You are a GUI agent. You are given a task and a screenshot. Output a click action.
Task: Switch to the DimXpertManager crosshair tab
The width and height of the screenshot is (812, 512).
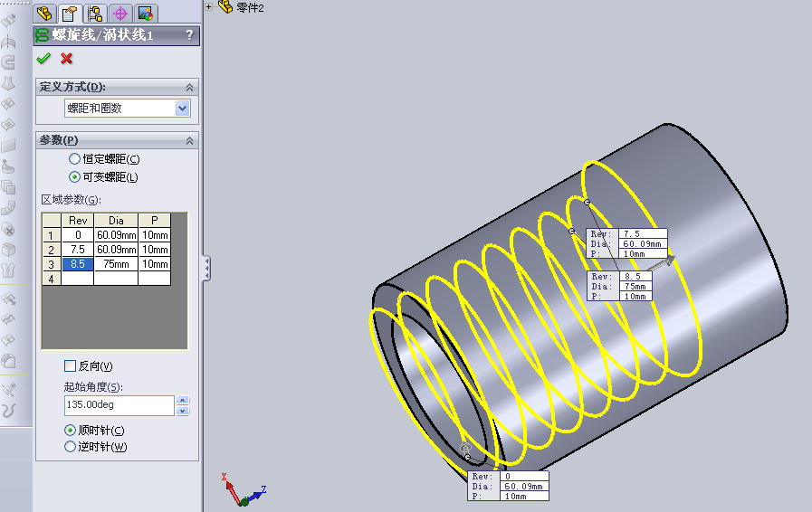120,13
